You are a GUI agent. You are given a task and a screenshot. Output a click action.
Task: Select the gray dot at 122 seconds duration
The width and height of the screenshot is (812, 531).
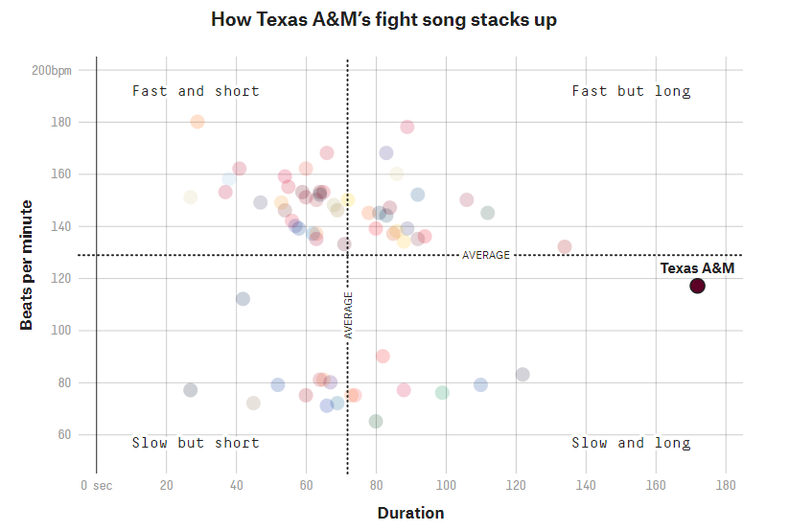[x=522, y=375]
